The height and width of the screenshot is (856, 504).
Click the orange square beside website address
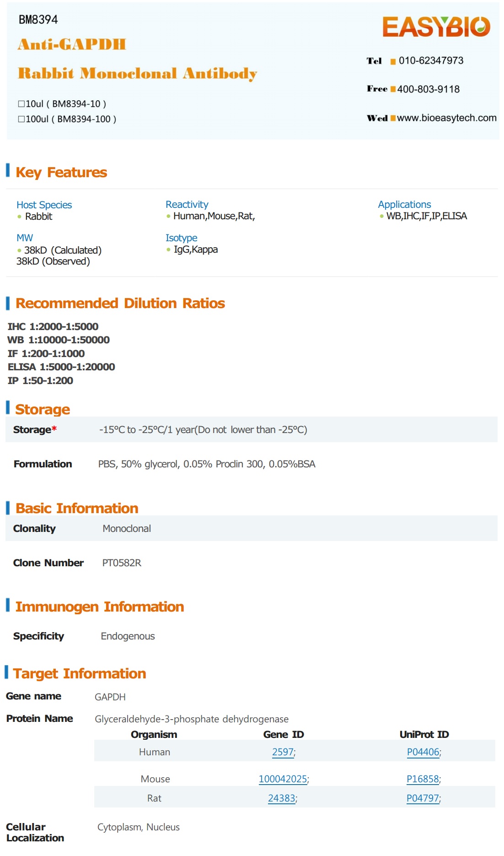[x=393, y=118]
